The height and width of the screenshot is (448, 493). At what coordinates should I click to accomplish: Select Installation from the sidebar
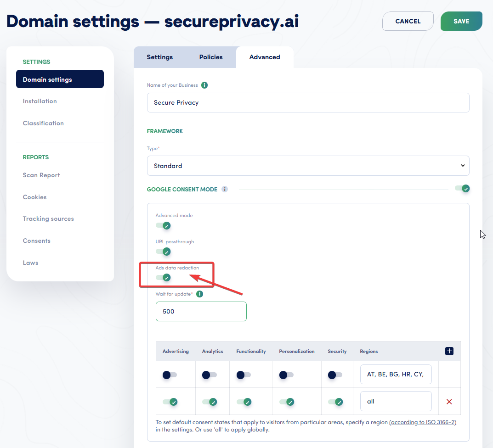[x=40, y=101]
